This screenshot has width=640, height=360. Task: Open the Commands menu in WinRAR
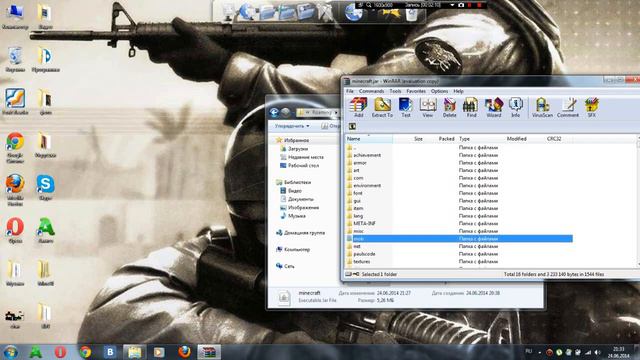(x=371, y=91)
